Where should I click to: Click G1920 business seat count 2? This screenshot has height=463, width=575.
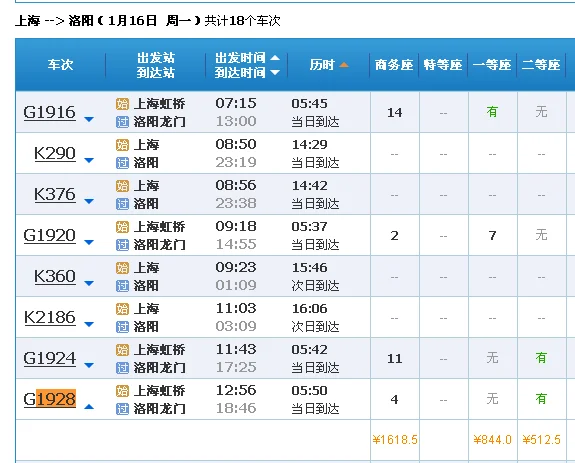395,235
